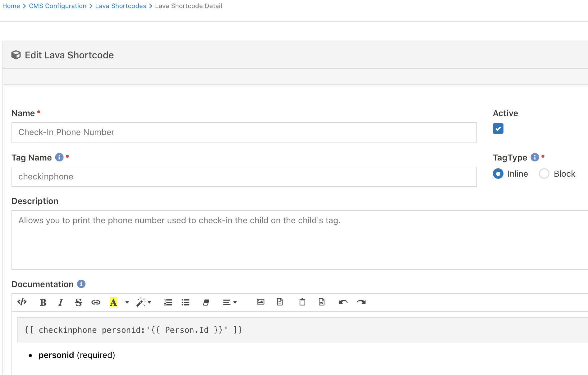Viewport: 588px width, 375px height.
Task: Undo last edit
Action: [x=343, y=302]
